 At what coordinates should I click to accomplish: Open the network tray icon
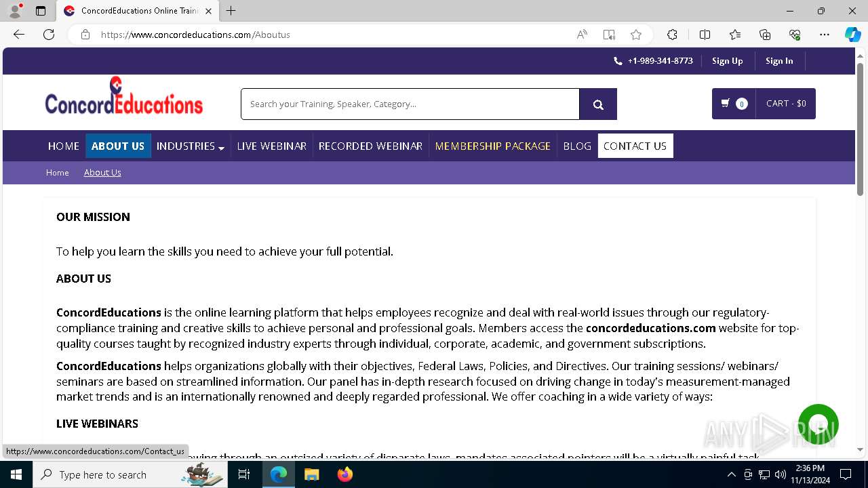[764, 474]
